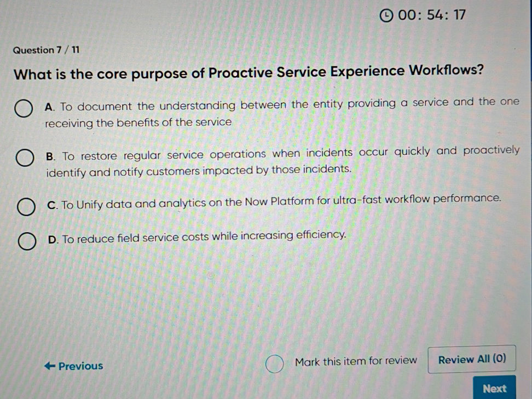Click option B answer text

click(x=274, y=162)
